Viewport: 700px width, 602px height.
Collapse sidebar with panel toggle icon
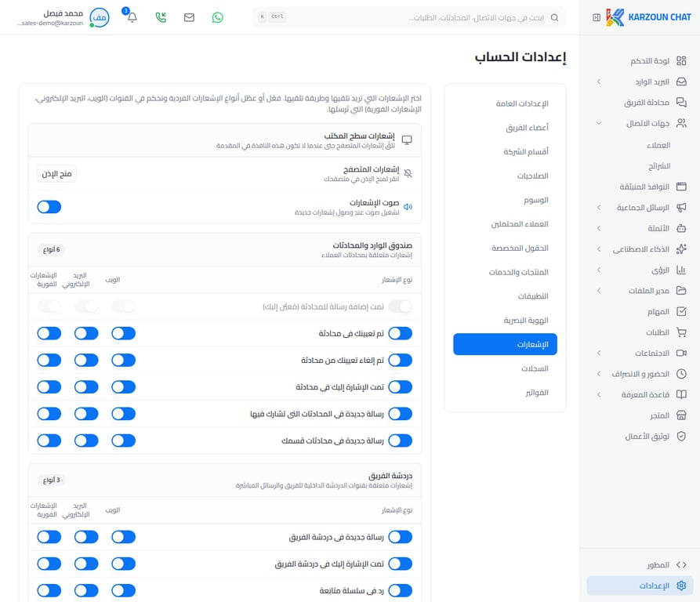(597, 17)
